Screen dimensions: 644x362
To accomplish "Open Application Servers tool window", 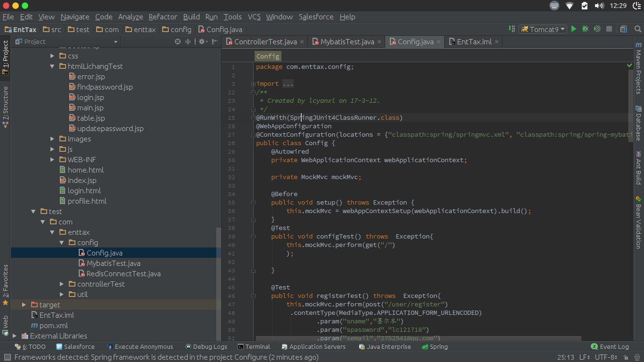I will (314, 347).
